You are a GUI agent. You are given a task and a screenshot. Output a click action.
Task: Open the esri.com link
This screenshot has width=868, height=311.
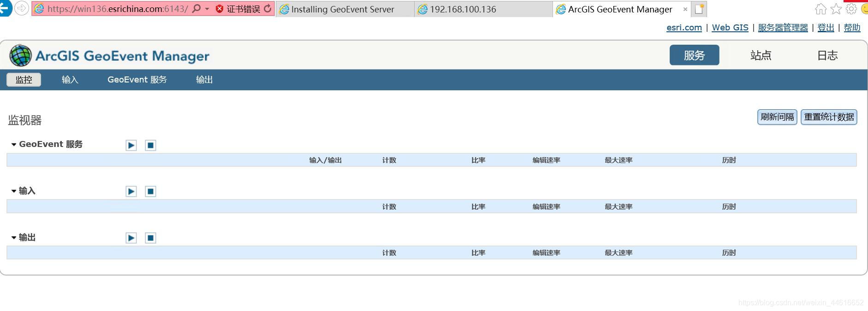click(684, 28)
